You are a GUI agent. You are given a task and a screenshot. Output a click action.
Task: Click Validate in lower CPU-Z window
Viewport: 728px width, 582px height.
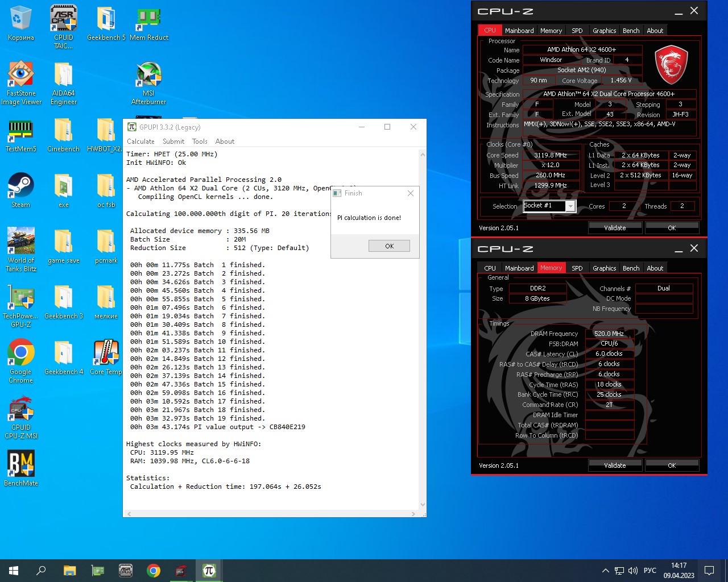tap(615, 465)
